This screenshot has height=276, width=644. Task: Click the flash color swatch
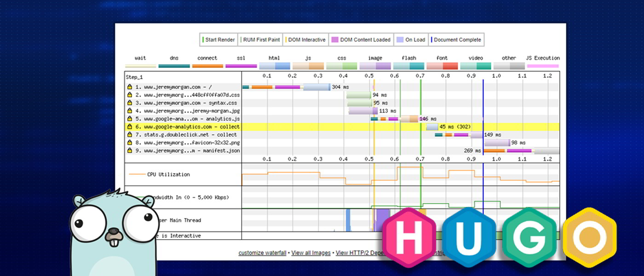(x=408, y=66)
